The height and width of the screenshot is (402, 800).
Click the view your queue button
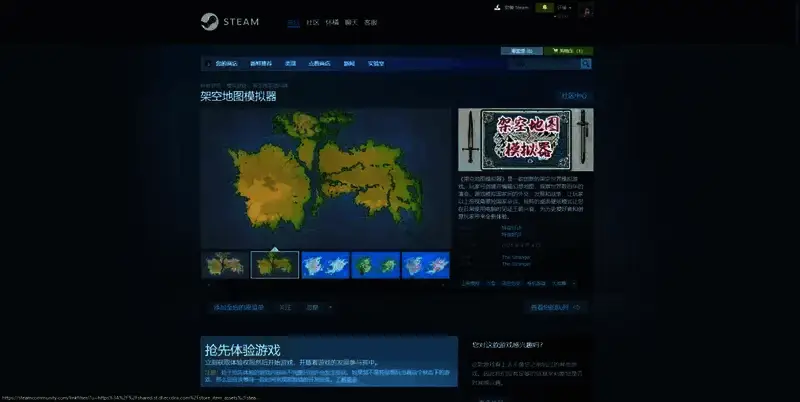(x=555, y=308)
